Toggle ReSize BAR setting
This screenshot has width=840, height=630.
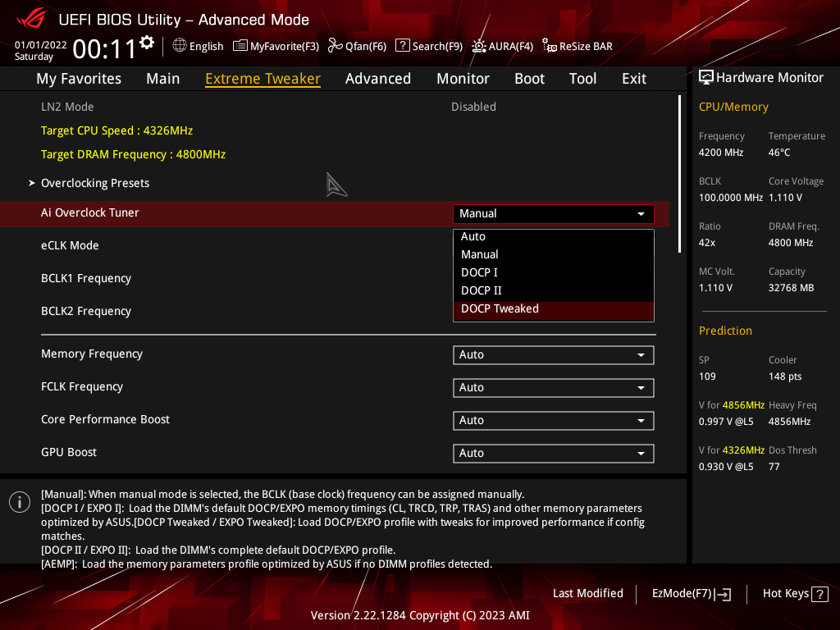(577, 46)
